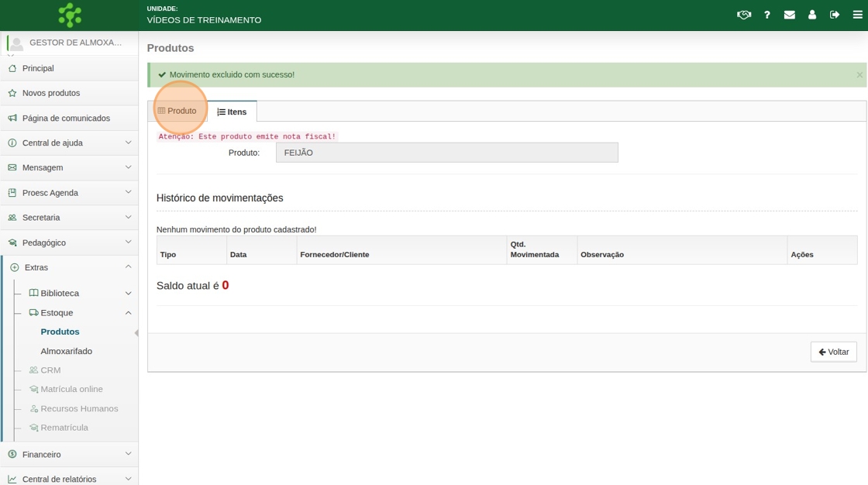This screenshot has width=868, height=485.
Task: Dismiss the success alert with X
Action: point(859,74)
